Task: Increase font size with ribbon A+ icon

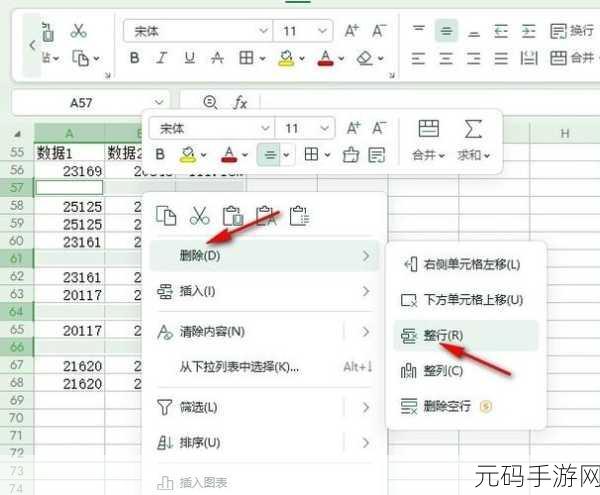Action: coord(352,31)
